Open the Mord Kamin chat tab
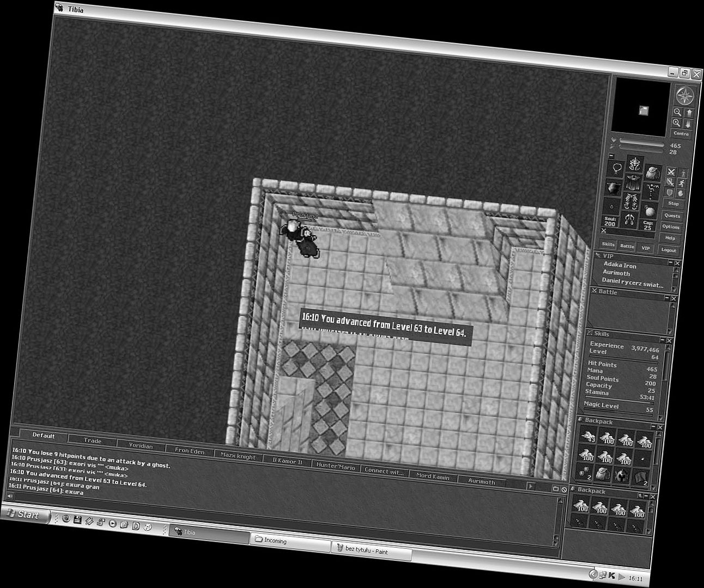Image resolution: width=704 pixels, height=588 pixels. pyautogui.click(x=433, y=476)
